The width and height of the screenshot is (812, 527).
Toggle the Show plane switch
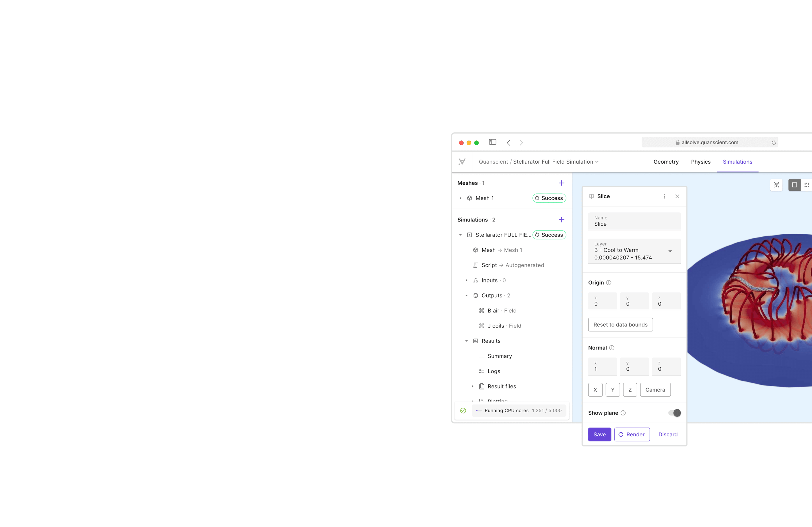click(x=674, y=413)
